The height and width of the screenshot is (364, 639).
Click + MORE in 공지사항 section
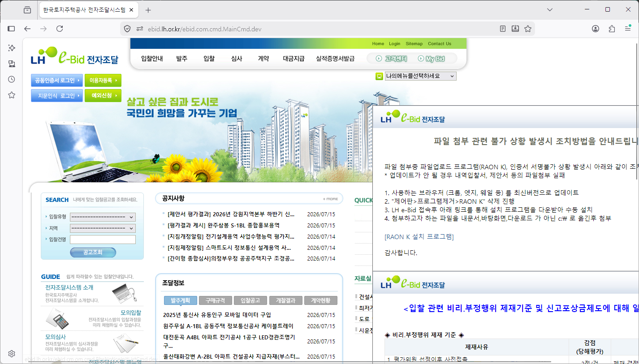pyautogui.click(x=331, y=199)
